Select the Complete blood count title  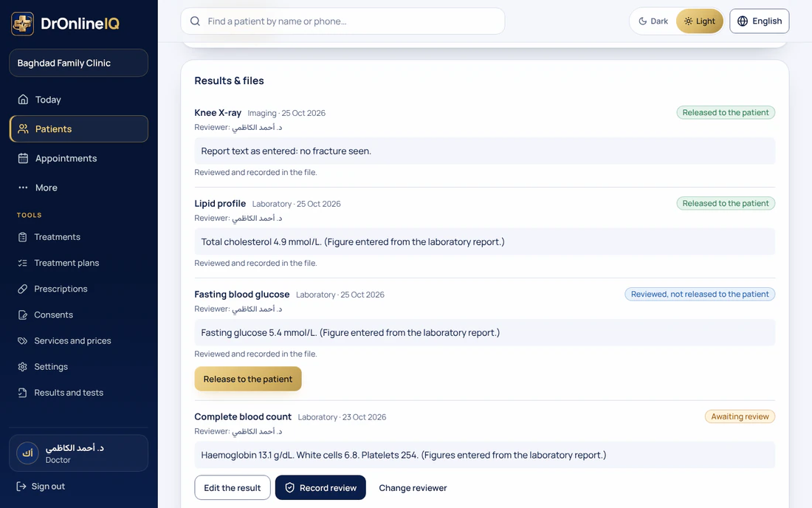pyautogui.click(x=243, y=417)
